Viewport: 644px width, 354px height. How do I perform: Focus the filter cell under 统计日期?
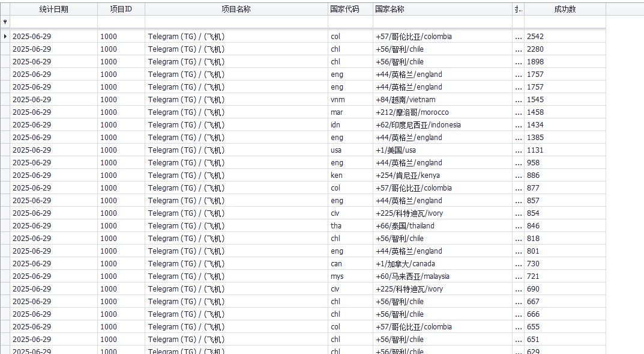pyautogui.click(x=54, y=22)
